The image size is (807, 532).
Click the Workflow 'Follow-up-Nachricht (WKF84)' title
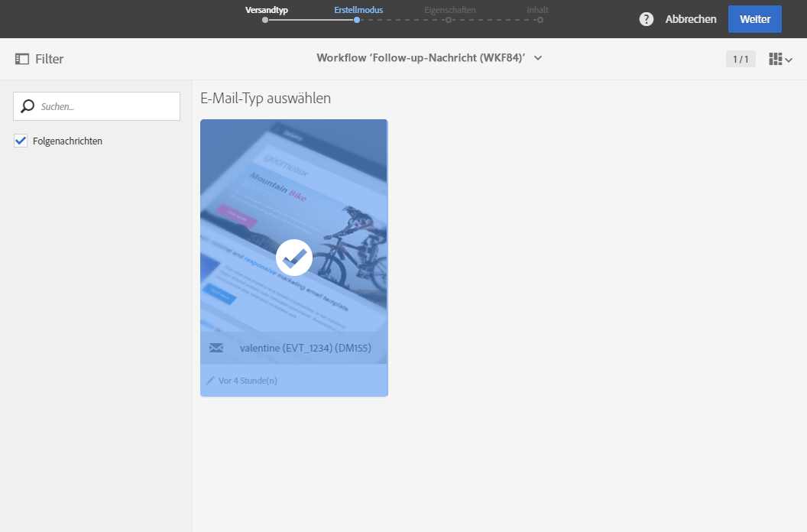420,57
